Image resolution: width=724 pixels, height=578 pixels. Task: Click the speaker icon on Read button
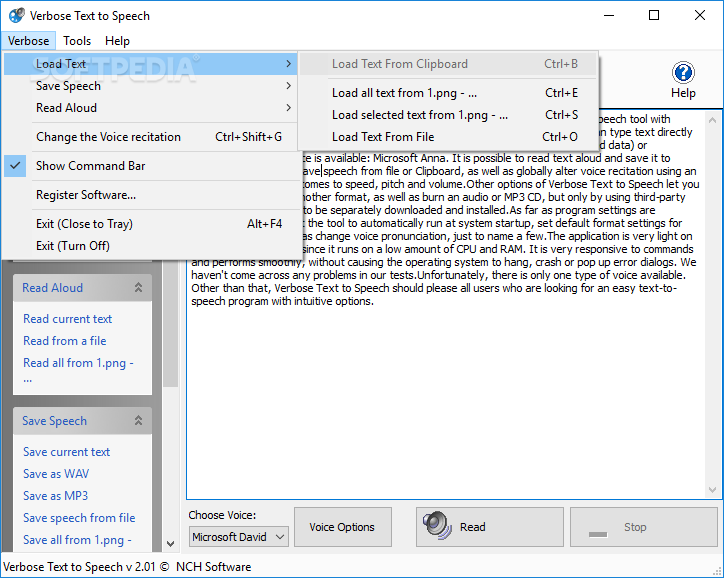437,526
